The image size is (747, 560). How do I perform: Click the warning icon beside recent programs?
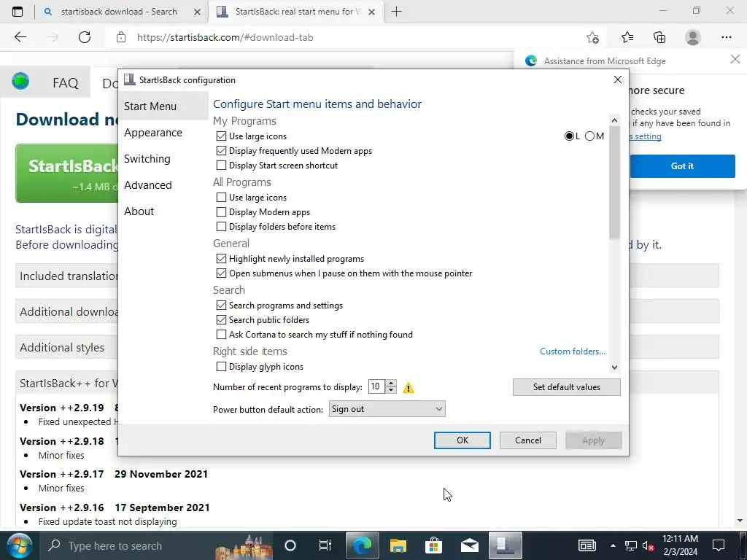pos(409,388)
